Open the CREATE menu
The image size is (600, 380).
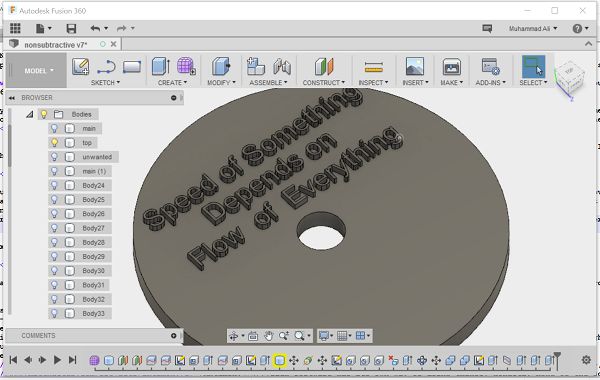tap(172, 83)
